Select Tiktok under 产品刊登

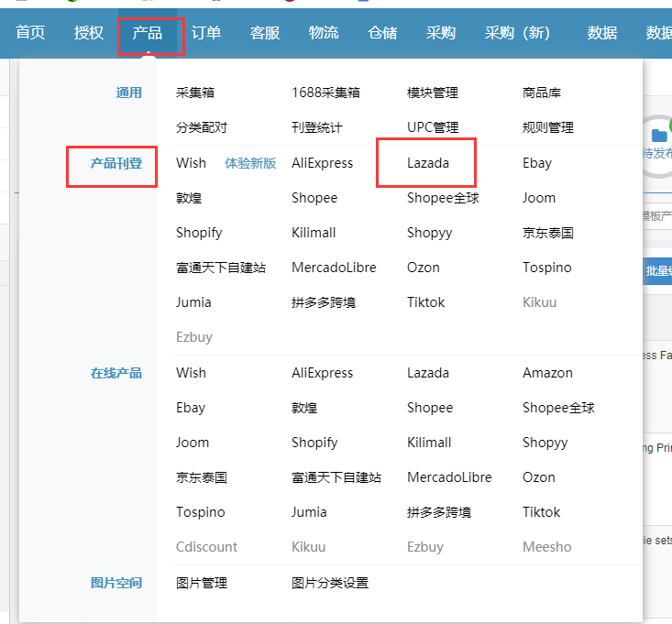pos(426,302)
